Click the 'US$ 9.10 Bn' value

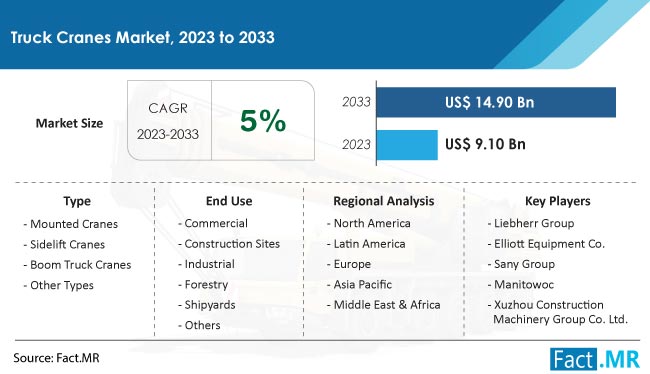(485, 144)
